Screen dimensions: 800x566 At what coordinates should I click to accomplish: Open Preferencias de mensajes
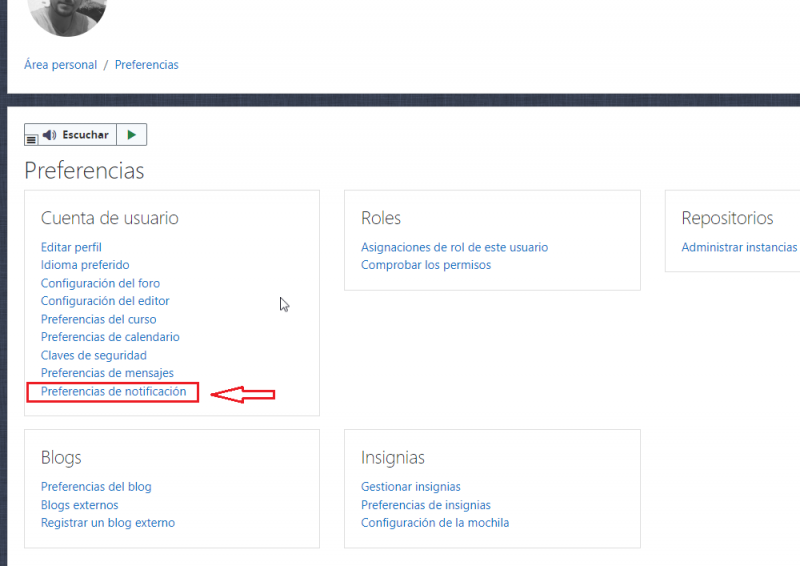click(x=107, y=373)
